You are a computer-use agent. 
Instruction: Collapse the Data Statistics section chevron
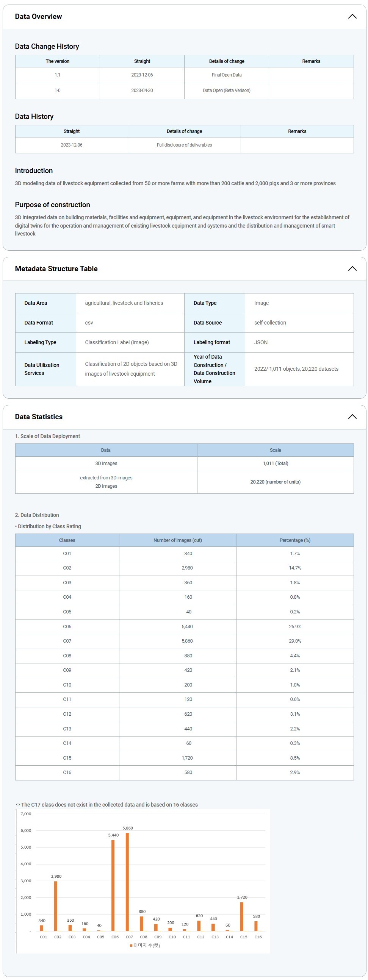click(352, 417)
